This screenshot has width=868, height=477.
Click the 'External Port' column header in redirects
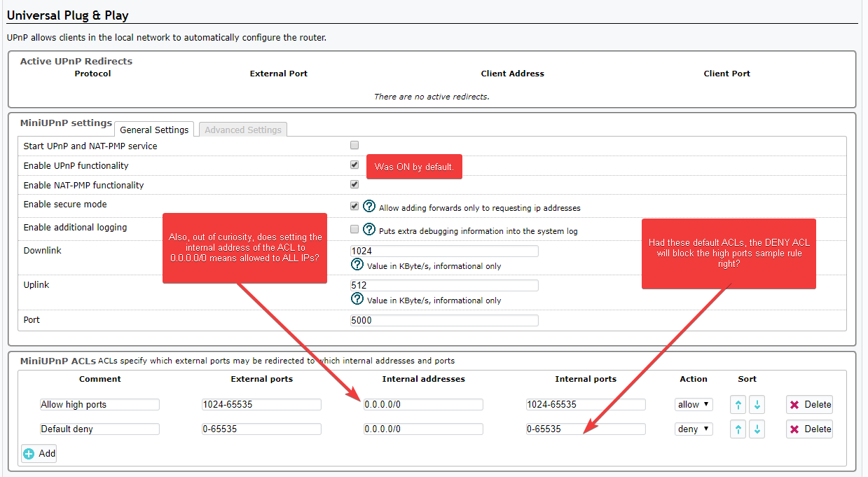279,74
